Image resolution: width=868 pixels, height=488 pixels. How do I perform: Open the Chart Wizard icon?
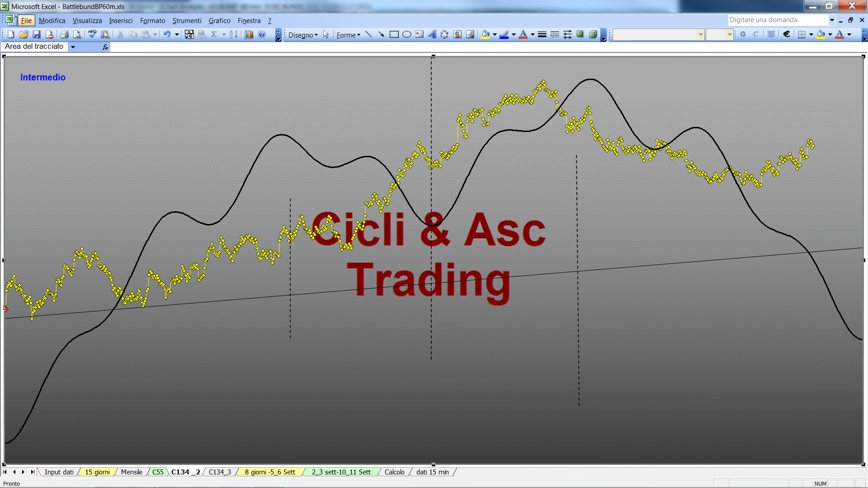pyautogui.click(x=249, y=34)
